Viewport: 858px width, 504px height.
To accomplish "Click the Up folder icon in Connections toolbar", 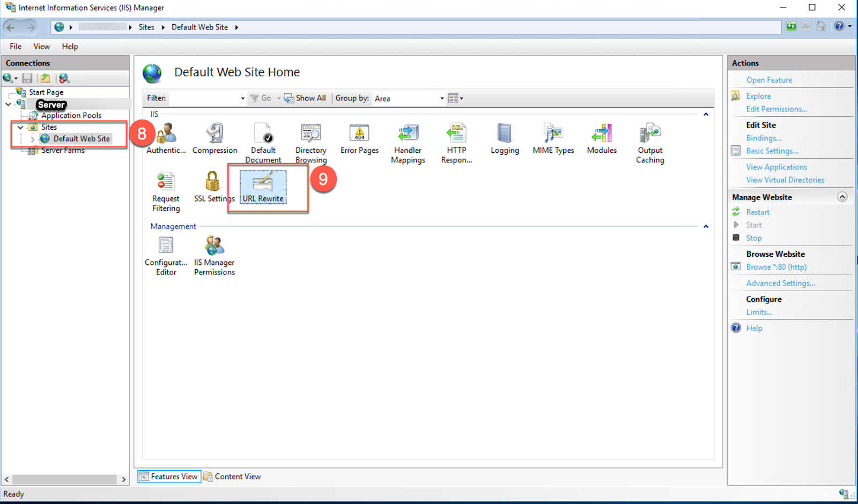I will coord(46,78).
